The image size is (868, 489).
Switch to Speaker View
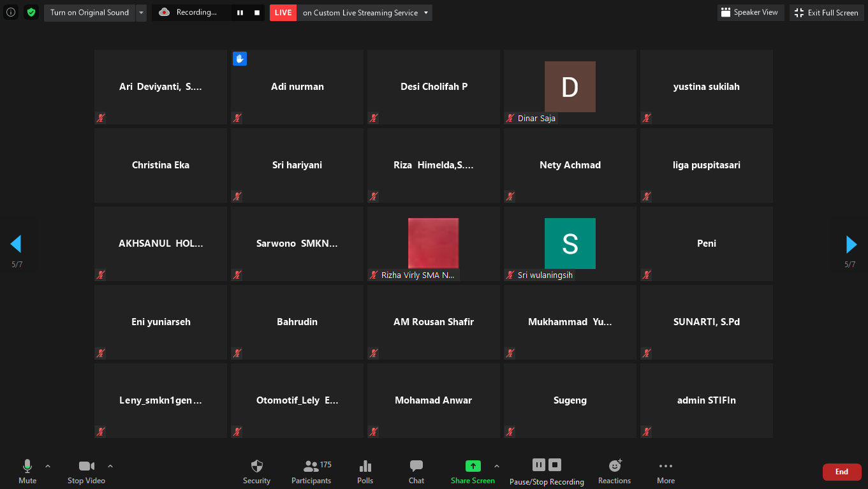tap(750, 13)
